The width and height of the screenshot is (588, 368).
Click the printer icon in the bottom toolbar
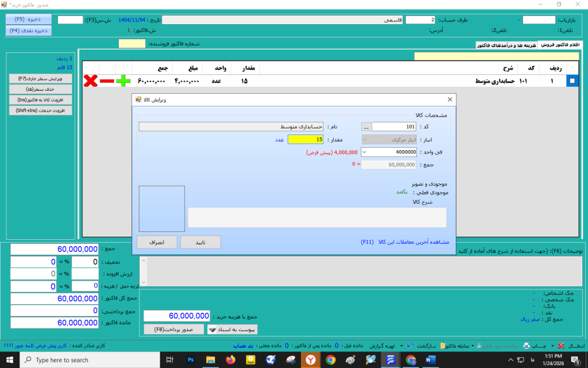click(x=526, y=346)
